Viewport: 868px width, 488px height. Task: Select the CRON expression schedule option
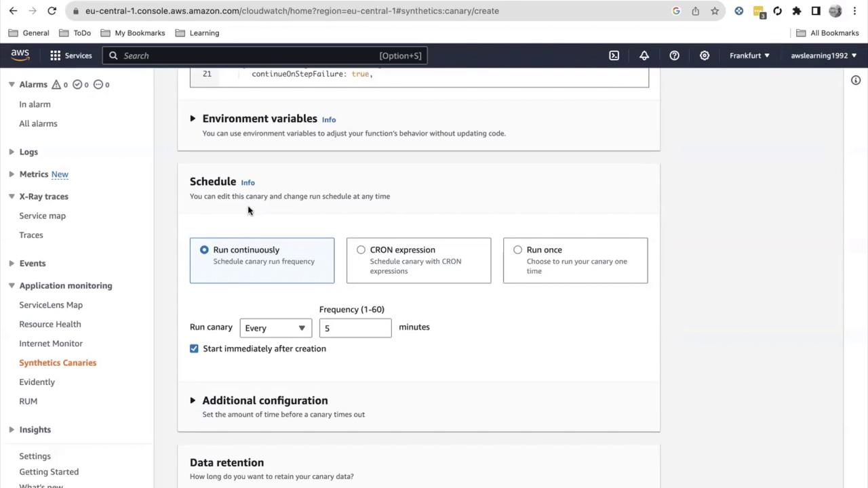point(418,260)
